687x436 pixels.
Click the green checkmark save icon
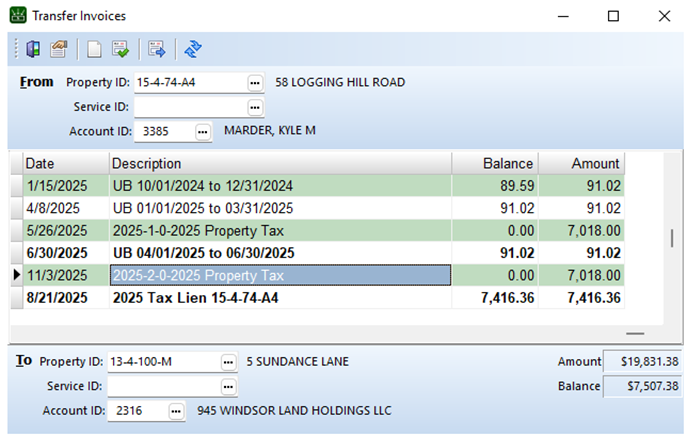coord(121,48)
